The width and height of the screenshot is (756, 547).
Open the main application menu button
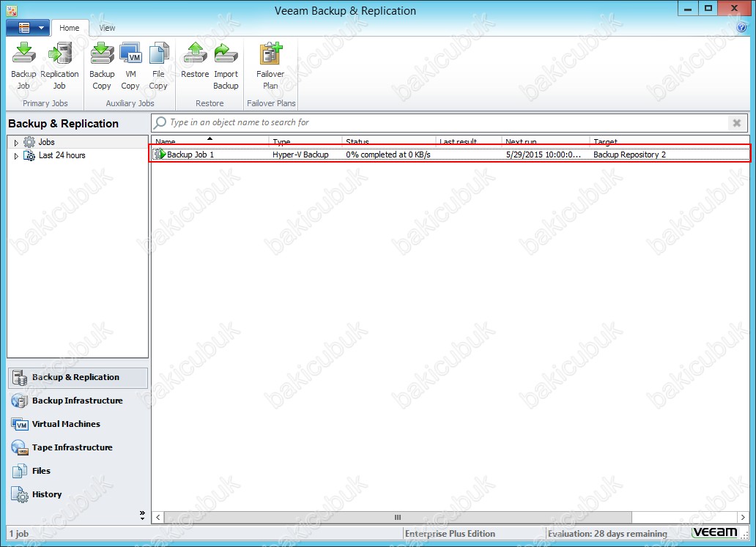pos(28,28)
